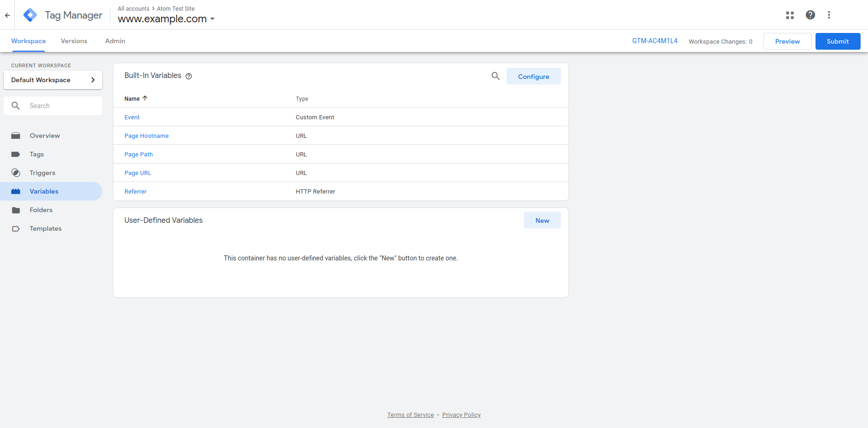Click the sidebar Search field
Viewport: 868px width, 428px height.
60,106
